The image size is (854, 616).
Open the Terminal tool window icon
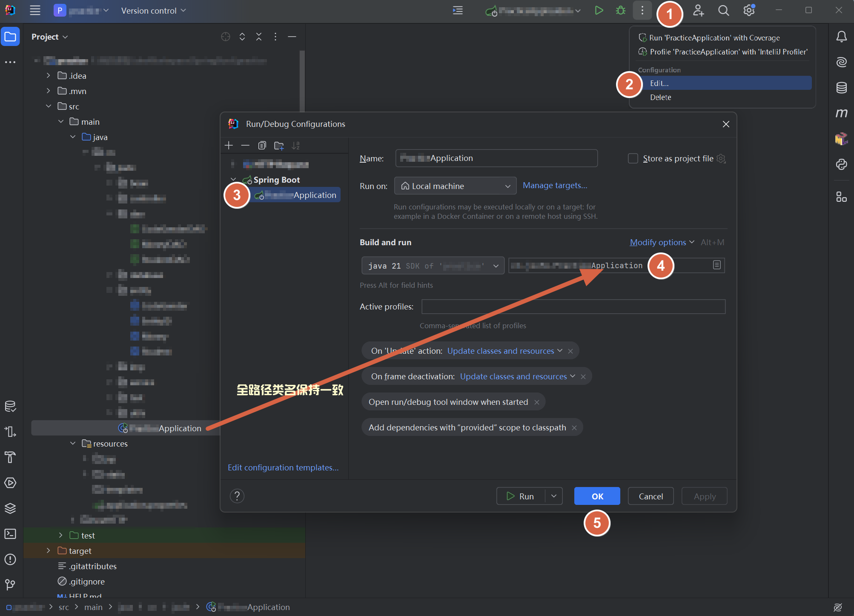10,534
